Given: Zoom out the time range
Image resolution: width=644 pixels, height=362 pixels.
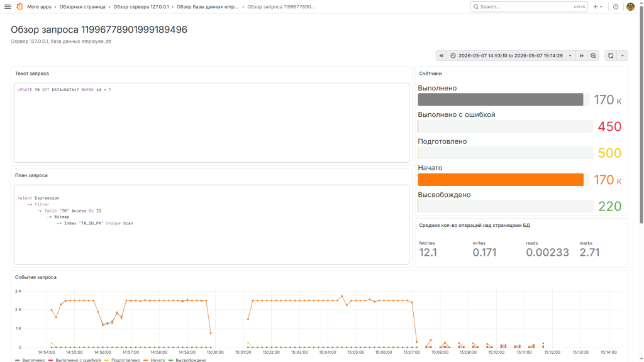Looking at the screenshot, I should pyautogui.click(x=594, y=56).
